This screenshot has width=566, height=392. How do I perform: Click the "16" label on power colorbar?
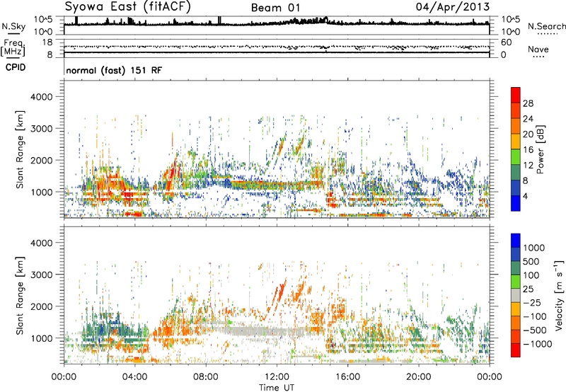tap(528, 150)
